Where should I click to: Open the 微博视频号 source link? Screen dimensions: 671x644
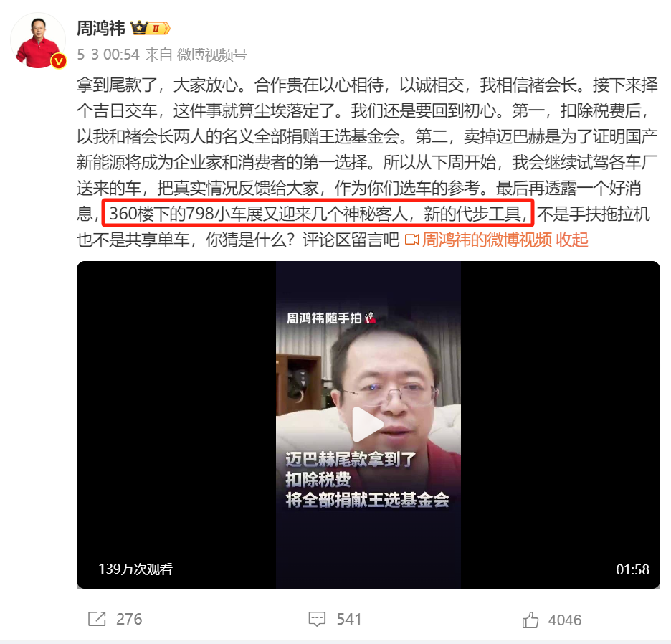[x=211, y=55]
